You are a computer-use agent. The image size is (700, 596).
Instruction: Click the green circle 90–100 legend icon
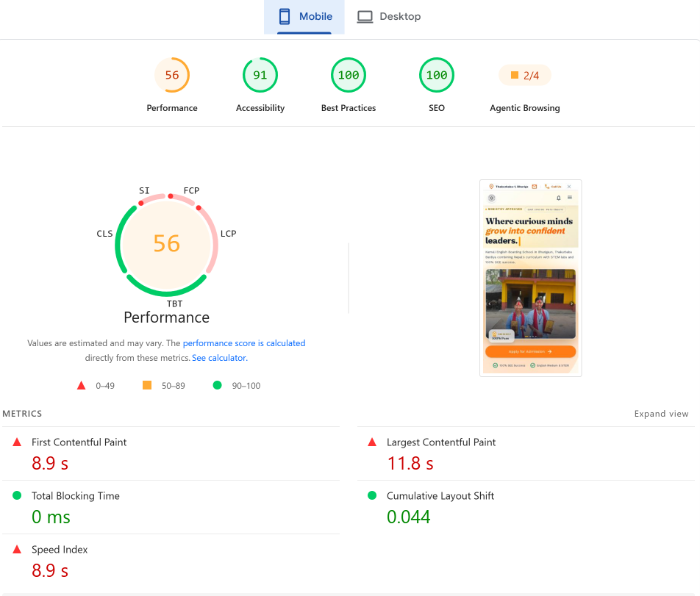point(218,385)
